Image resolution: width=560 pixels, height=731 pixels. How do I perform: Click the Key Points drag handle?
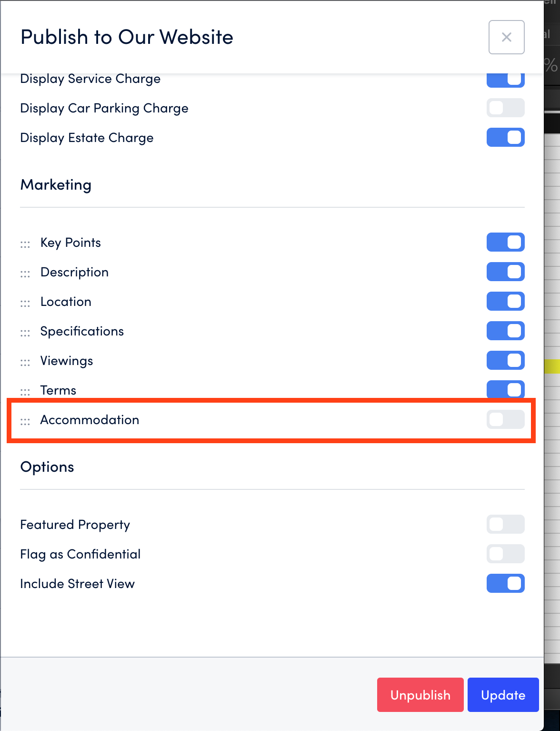(x=25, y=244)
